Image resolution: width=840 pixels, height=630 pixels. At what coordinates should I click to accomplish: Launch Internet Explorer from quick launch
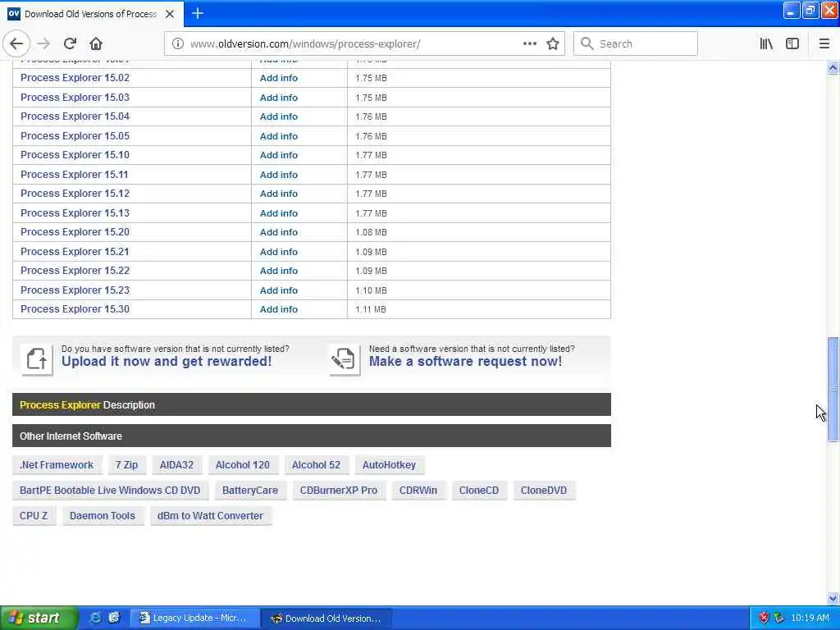click(95, 618)
